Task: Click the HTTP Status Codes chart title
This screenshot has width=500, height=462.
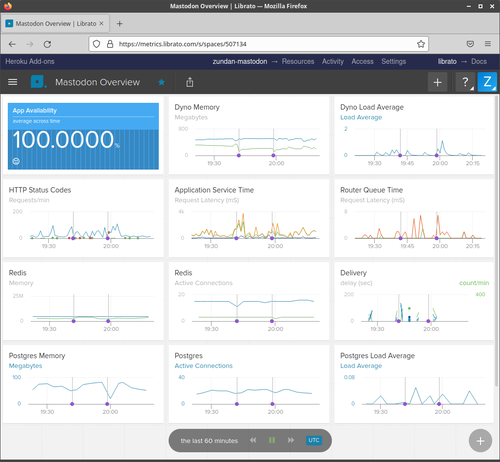Action: click(x=40, y=190)
